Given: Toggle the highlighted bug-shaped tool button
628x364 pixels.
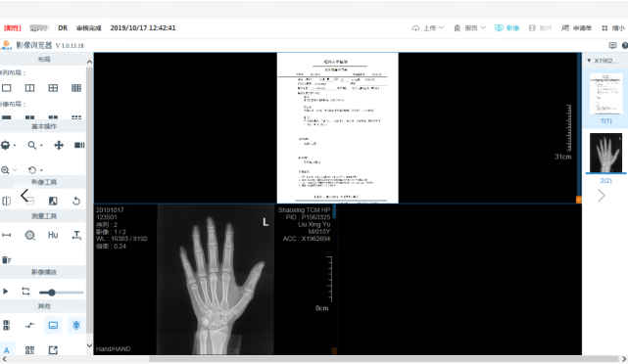Looking at the screenshot, I should 76,325.
